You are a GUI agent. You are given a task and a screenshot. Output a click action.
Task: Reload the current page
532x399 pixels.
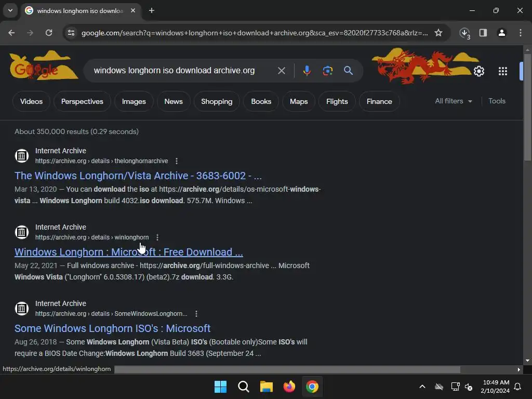(x=49, y=33)
